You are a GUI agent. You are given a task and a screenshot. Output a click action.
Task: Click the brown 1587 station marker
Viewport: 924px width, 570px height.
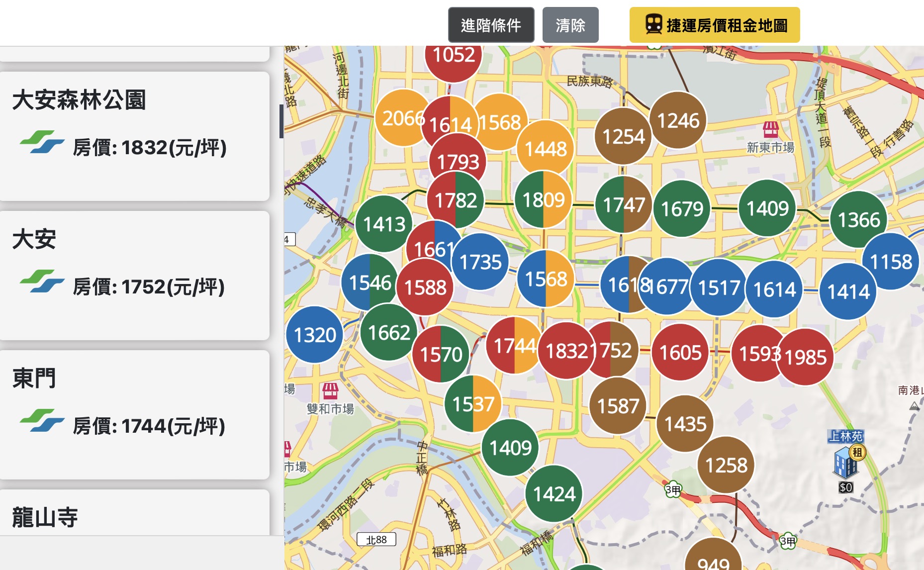pyautogui.click(x=618, y=406)
